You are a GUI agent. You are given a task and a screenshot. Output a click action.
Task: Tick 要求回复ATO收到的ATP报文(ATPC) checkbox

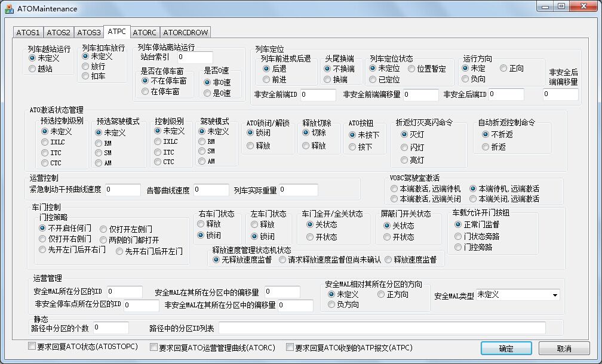coord(290,347)
